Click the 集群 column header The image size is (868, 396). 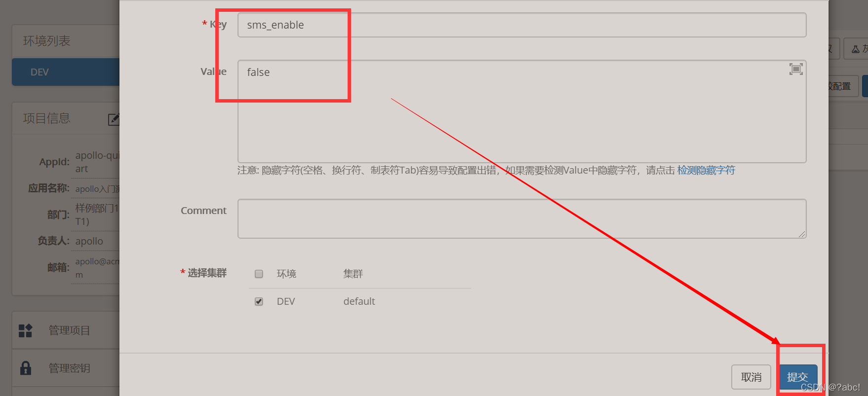pyautogui.click(x=353, y=274)
